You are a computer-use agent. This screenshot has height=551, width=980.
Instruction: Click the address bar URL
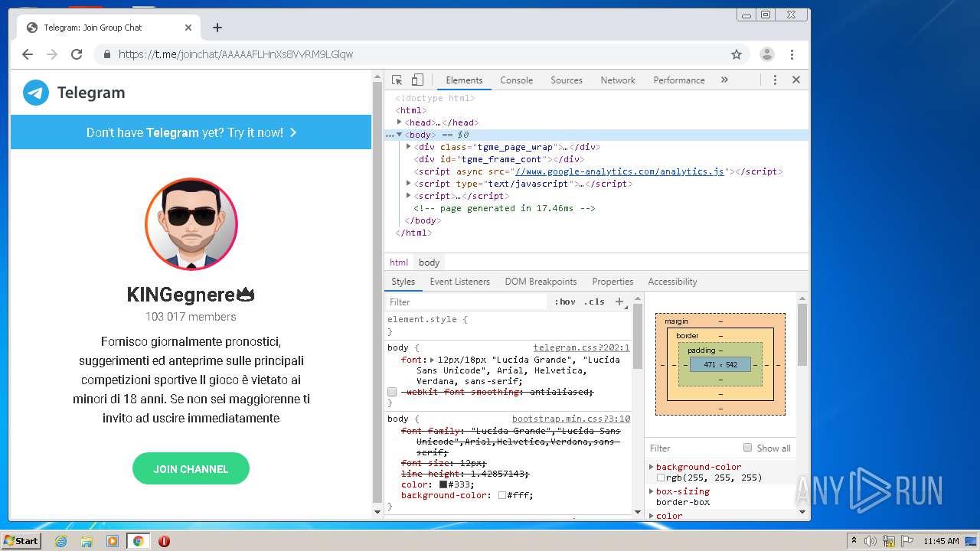pyautogui.click(x=236, y=54)
